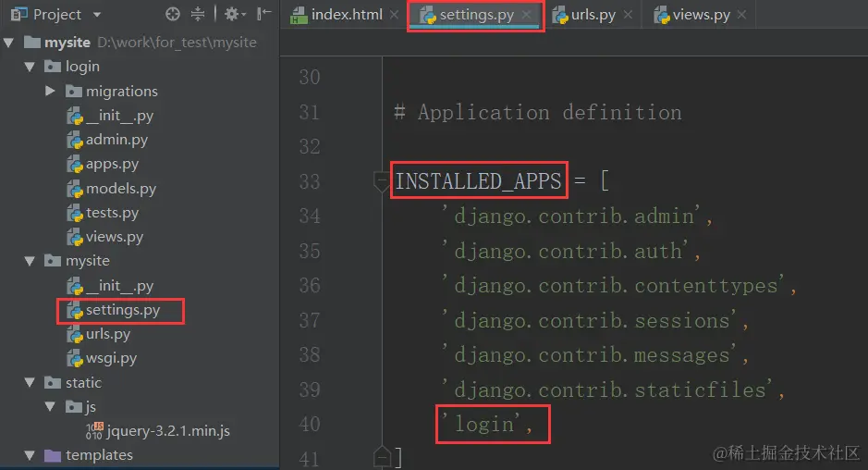
Task: Collapse the login folder
Action: click(x=30, y=67)
